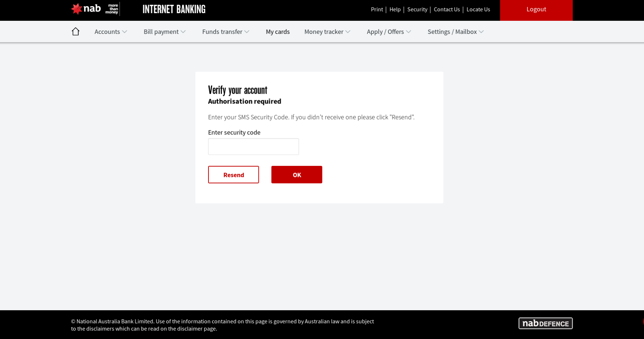Click the INTERNET BANKING header text
Image resolution: width=644 pixels, height=339 pixels.
(174, 9)
